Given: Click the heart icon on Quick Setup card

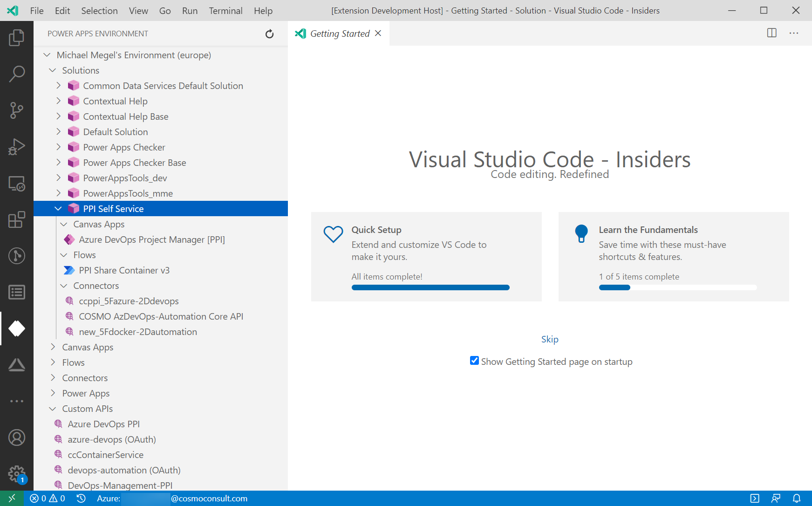Looking at the screenshot, I should [333, 234].
